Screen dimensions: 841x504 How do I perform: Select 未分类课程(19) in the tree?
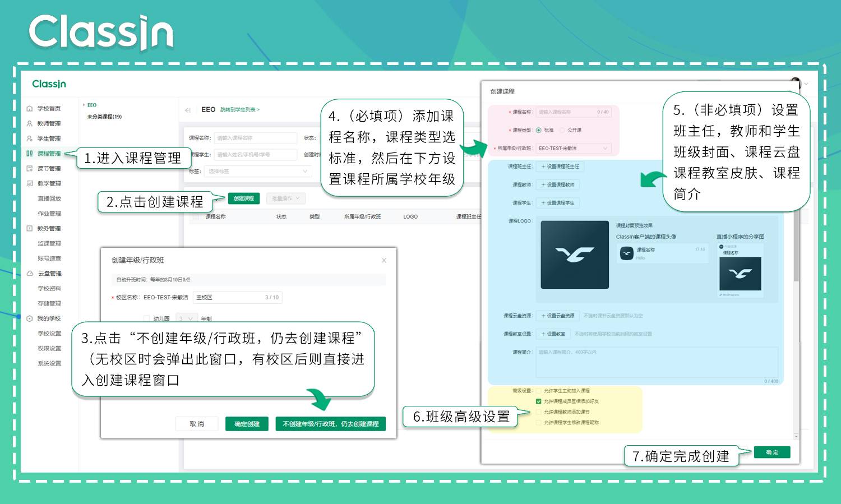(x=104, y=117)
